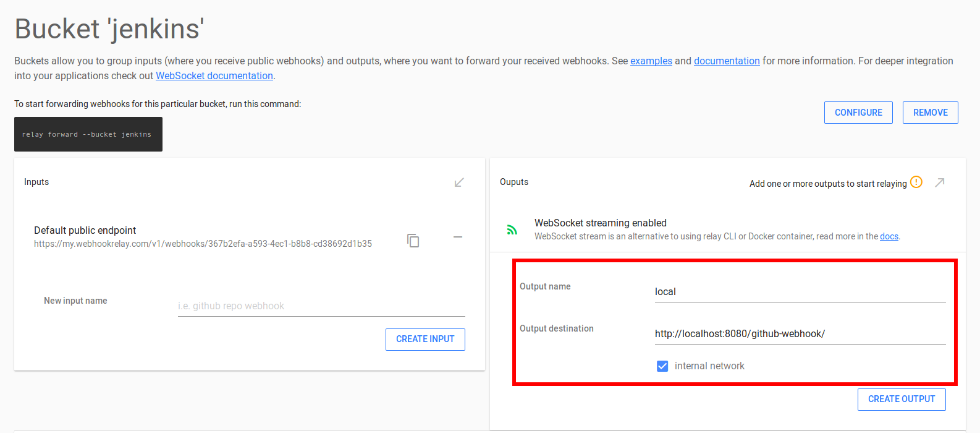The image size is (980, 433).
Task: Click the Outputs panel arrow icon
Action: click(x=940, y=182)
